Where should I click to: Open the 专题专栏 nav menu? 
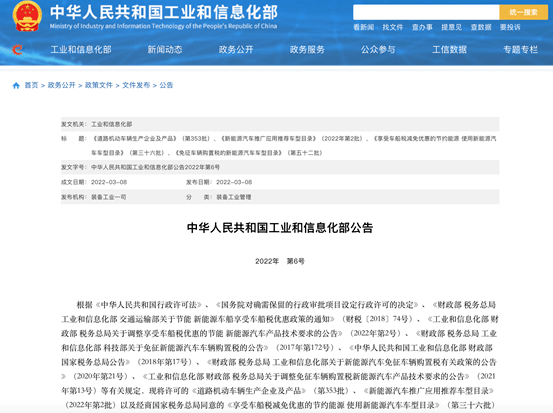521,50
